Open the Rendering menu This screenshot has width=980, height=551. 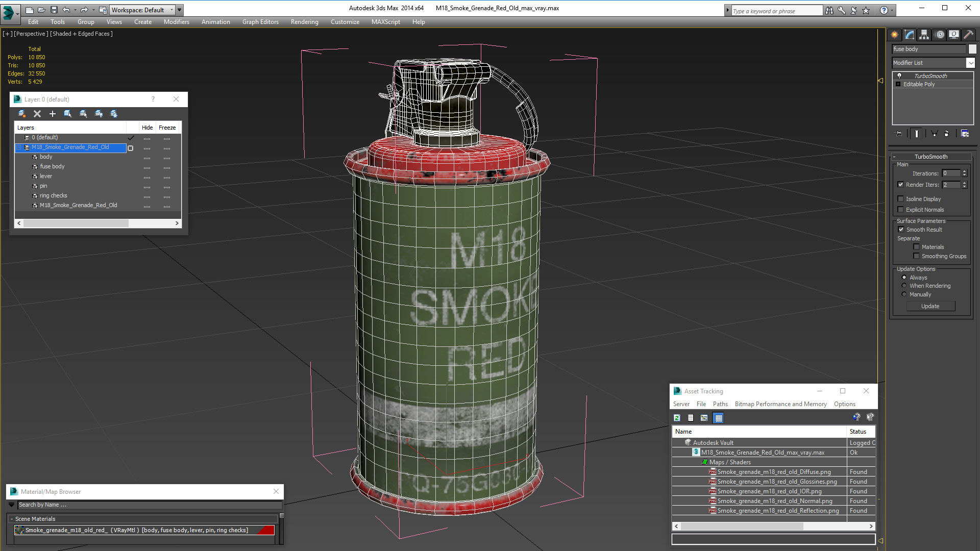pyautogui.click(x=304, y=22)
